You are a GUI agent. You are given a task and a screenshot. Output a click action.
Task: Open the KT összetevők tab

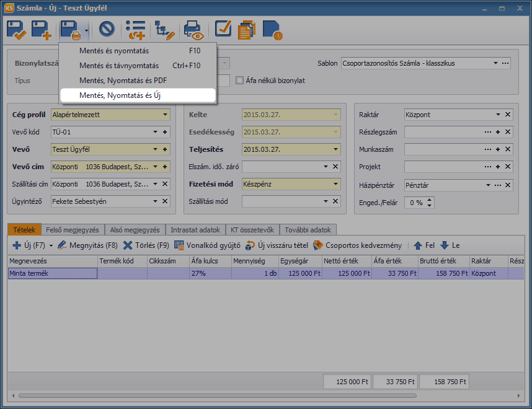pos(252,230)
